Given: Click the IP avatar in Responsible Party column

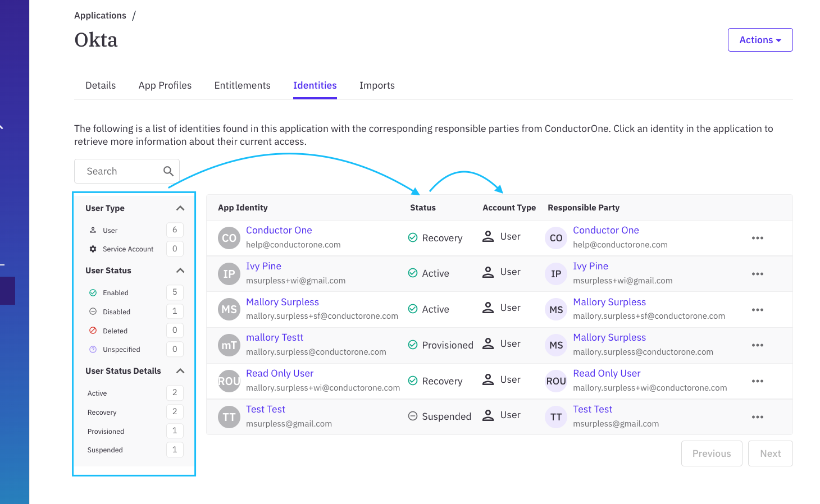Looking at the screenshot, I should [x=556, y=274].
